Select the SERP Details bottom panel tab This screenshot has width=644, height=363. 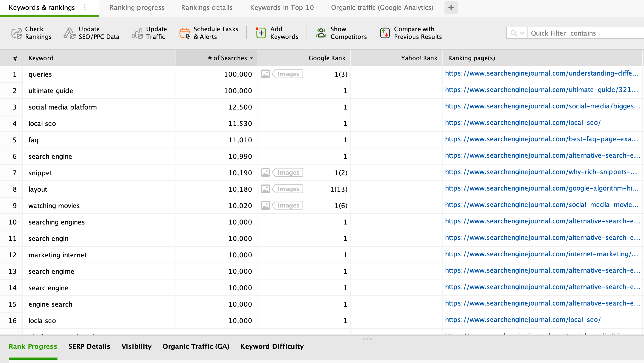tap(89, 346)
